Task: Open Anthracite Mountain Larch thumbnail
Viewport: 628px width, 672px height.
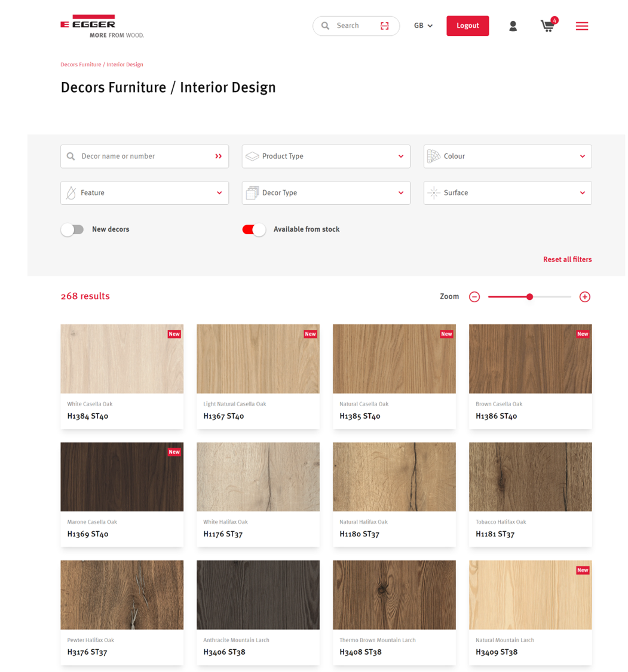Action: [x=258, y=595]
